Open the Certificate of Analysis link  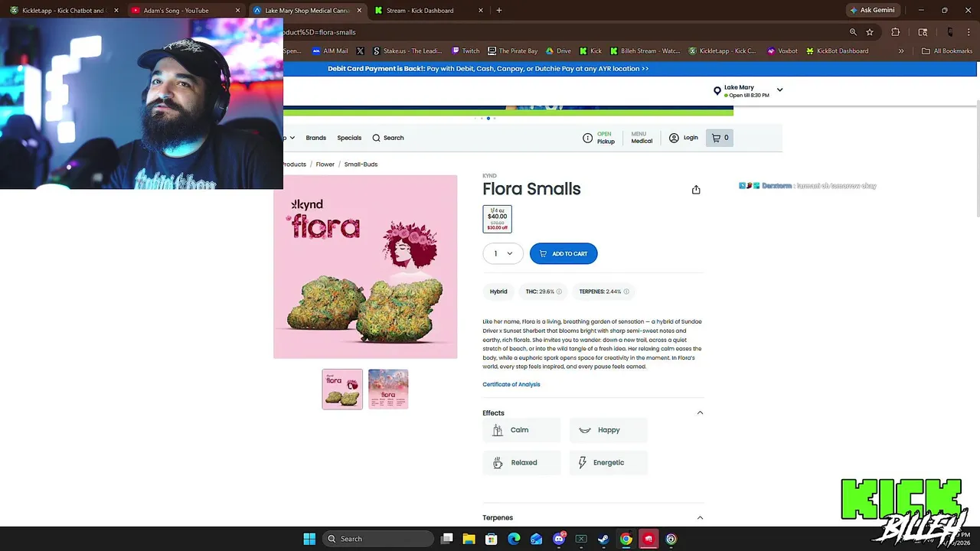pos(511,384)
